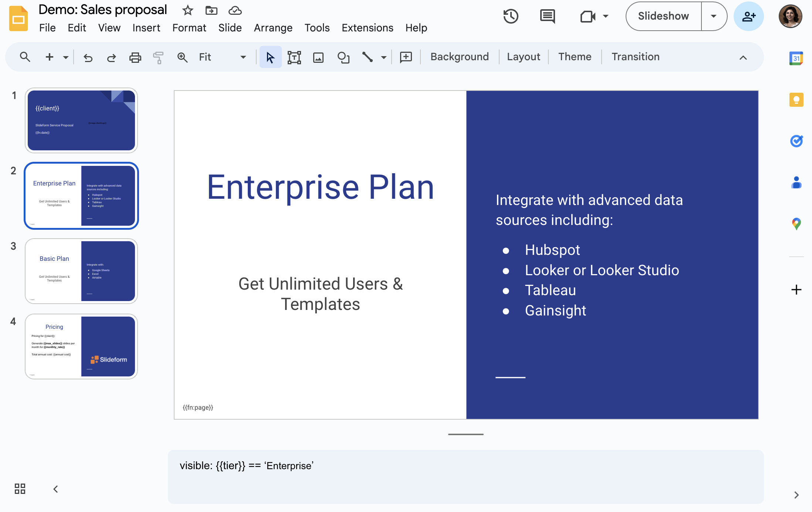Viewport: 812px width, 512px height.
Task: Add a comment via toolbar icon
Action: (406, 57)
